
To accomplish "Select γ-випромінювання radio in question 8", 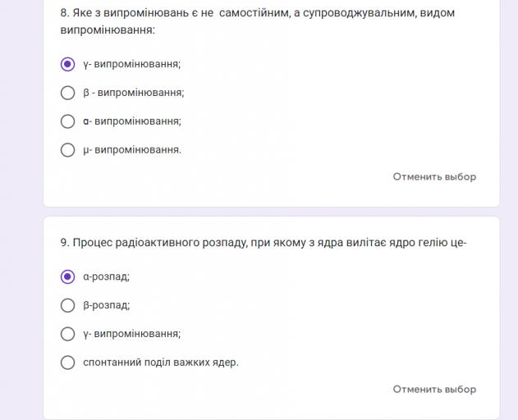I will (68, 64).
